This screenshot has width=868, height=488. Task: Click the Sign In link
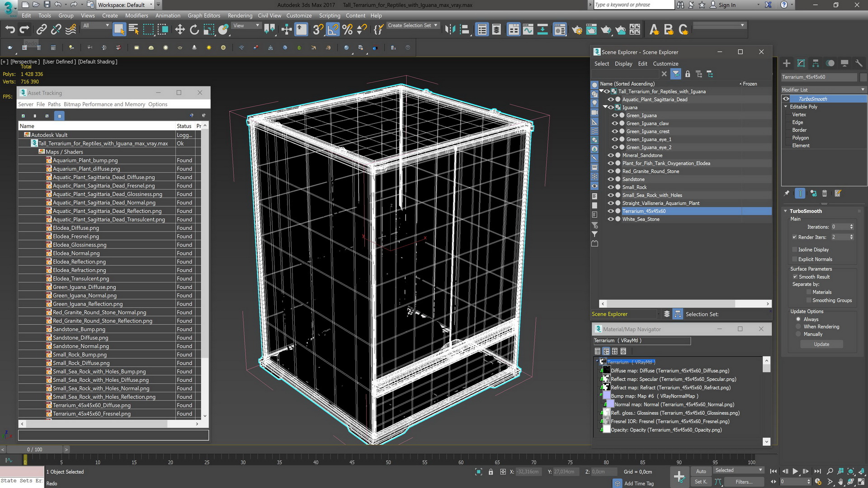point(727,5)
